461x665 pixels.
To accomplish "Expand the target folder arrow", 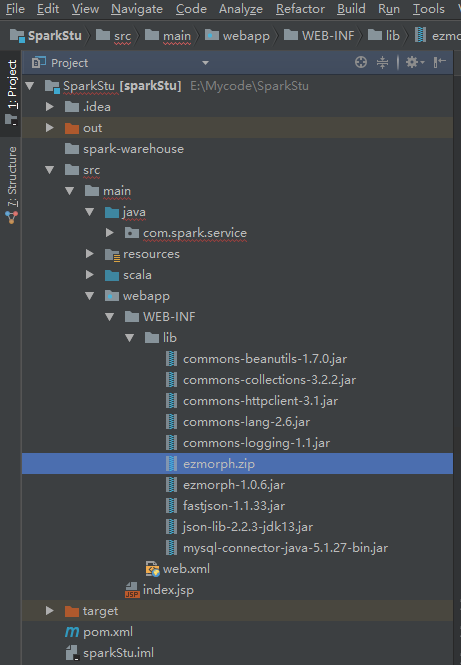I will click(x=50, y=611).
